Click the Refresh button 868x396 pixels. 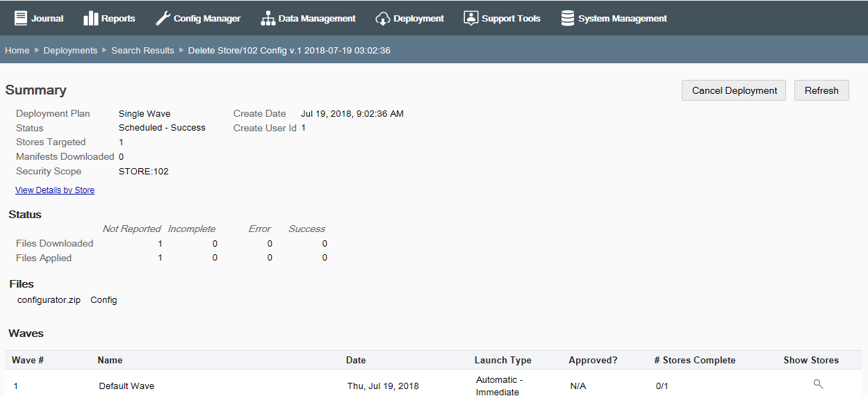tap(821, 90)
